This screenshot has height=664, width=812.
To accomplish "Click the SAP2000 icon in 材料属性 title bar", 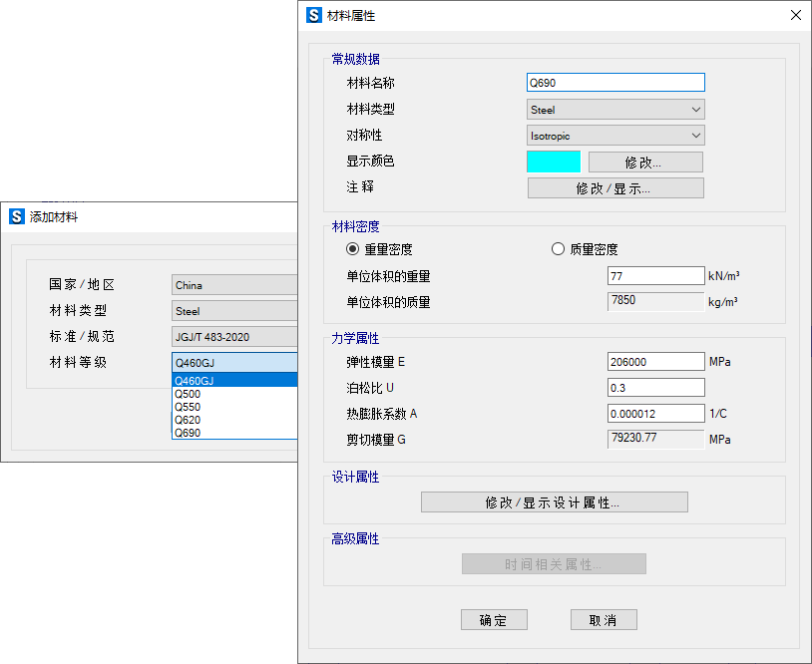I will 314,15.
